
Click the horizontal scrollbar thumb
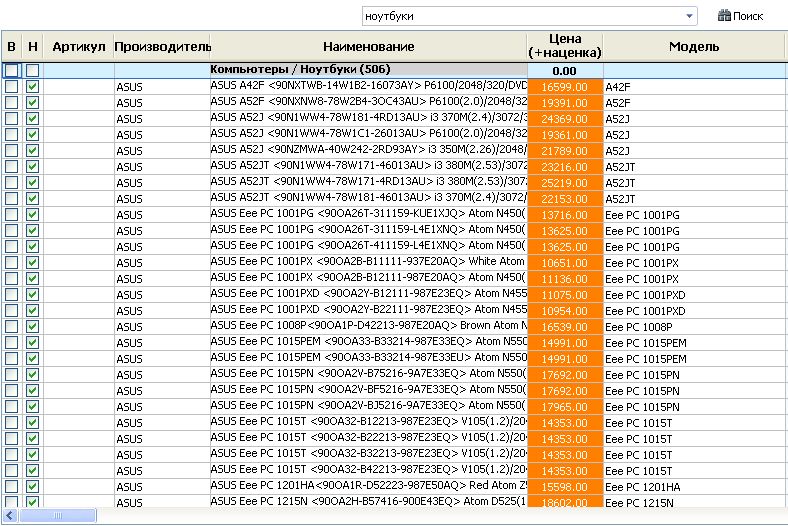click(57, 515)
